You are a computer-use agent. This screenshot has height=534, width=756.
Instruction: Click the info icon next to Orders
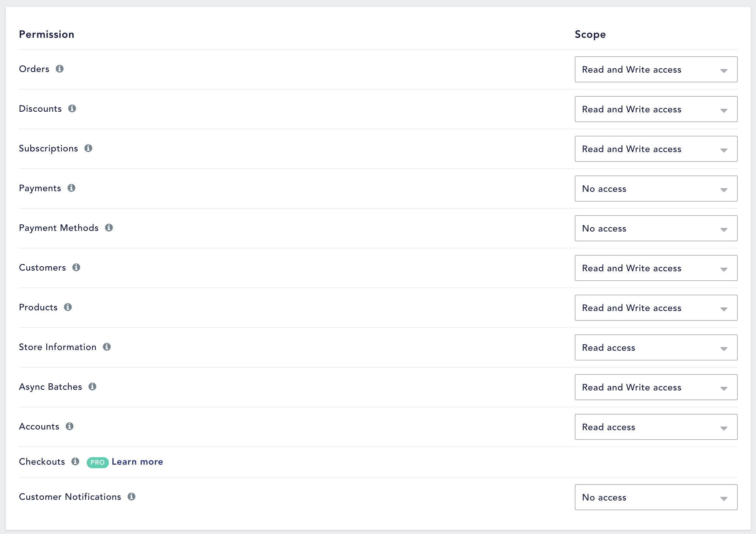click(60, 69)
